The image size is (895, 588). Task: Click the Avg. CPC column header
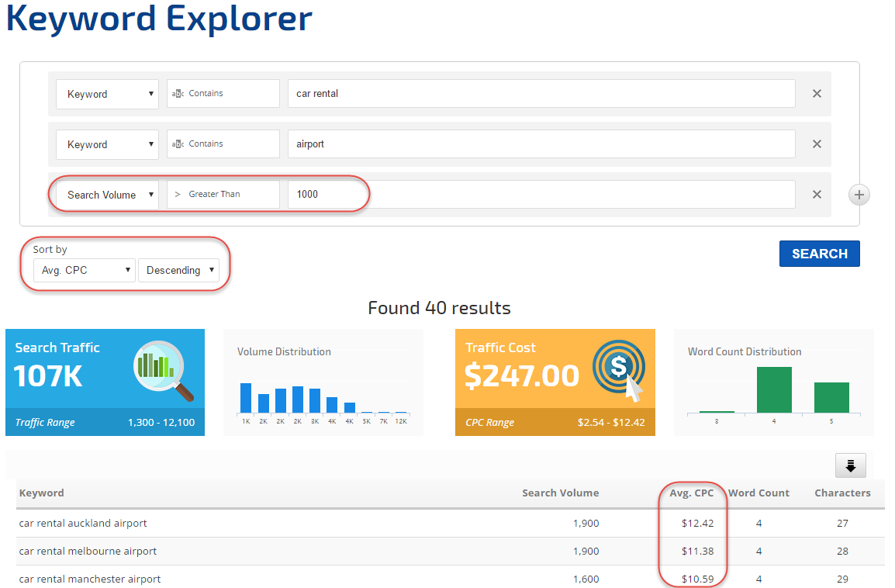pos(691,493)
